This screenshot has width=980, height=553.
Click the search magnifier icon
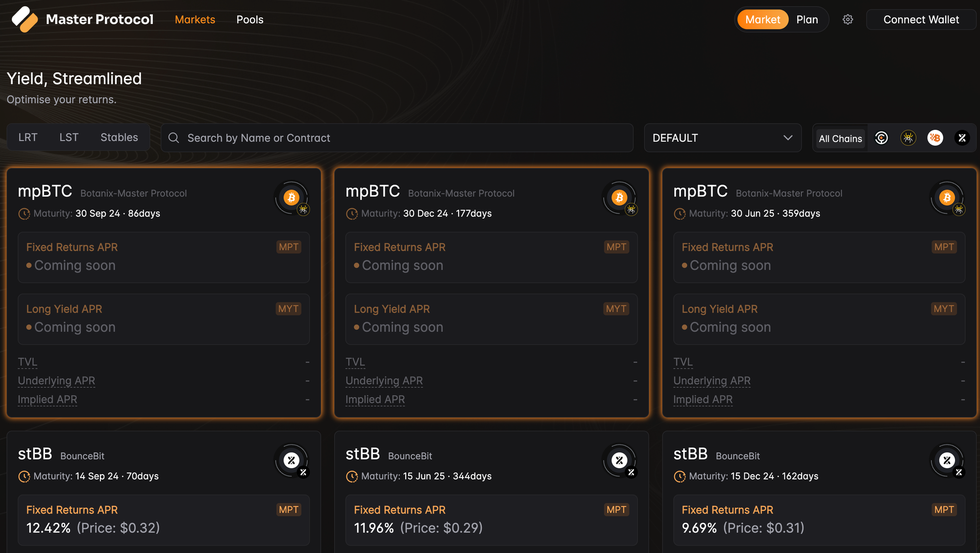pos(173,138)
